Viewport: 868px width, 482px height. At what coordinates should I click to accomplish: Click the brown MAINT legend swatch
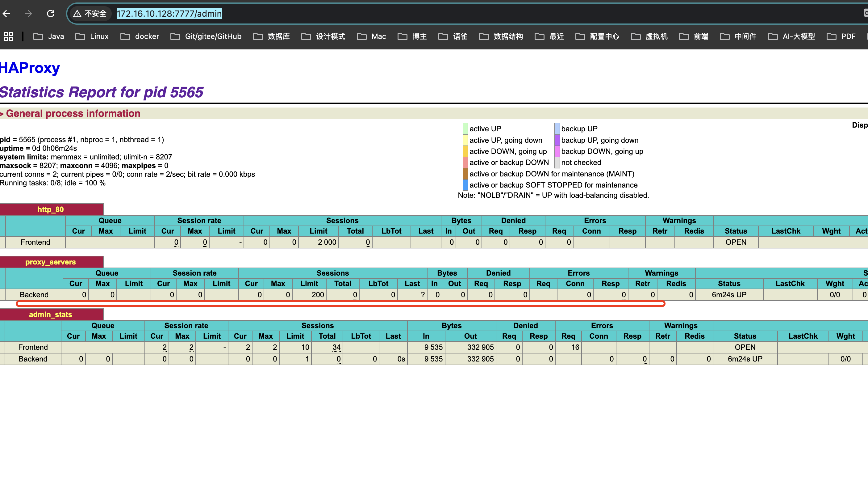(465, 174)
